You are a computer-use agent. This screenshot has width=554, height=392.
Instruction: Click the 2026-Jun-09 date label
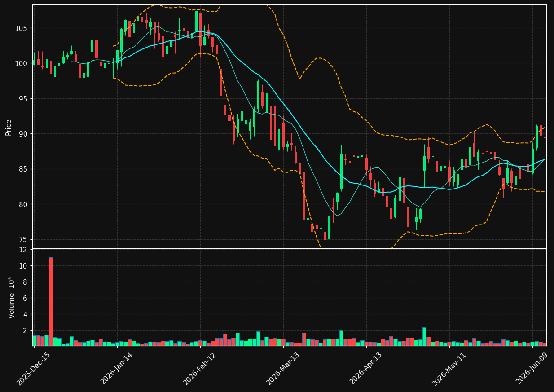tap(532, 368)
